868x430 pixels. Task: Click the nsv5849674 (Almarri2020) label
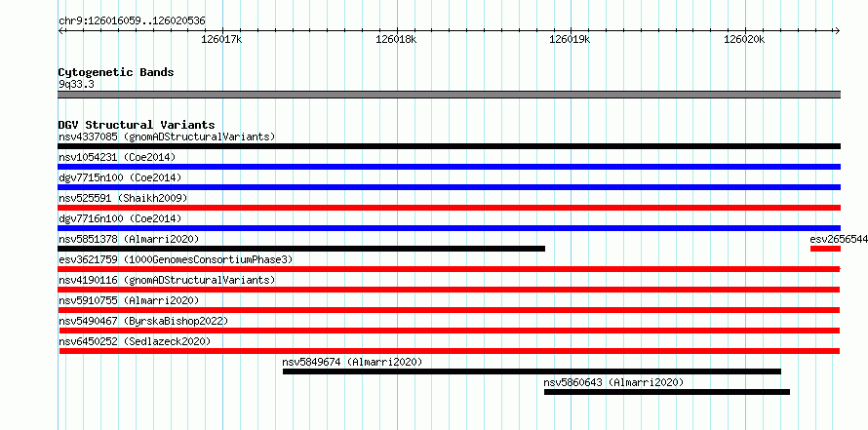coord(352,362)
